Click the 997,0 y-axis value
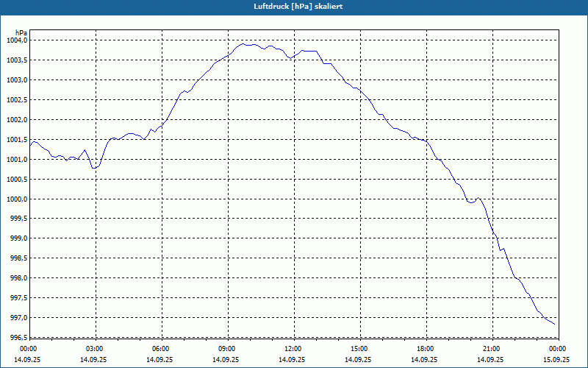 click(x=19, y=318)
